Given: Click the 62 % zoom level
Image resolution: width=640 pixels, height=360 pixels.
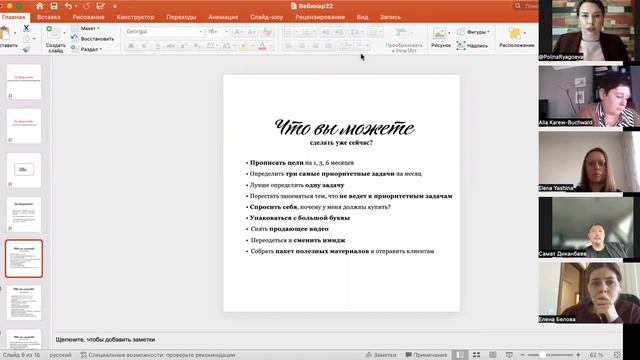Looking at the screenshot, I should tap(596, 355).
